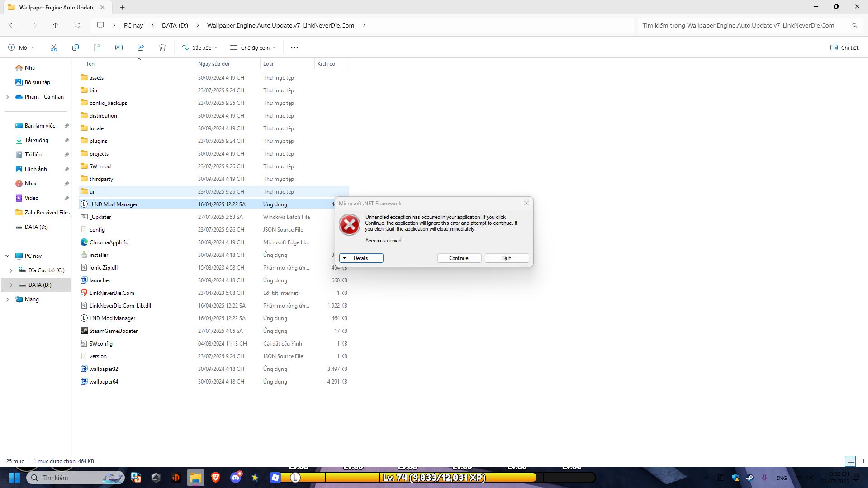This screenshot has height=488, width=868.
Task: Open Brave browser from the taskbar
Action: tap(216, 478)
